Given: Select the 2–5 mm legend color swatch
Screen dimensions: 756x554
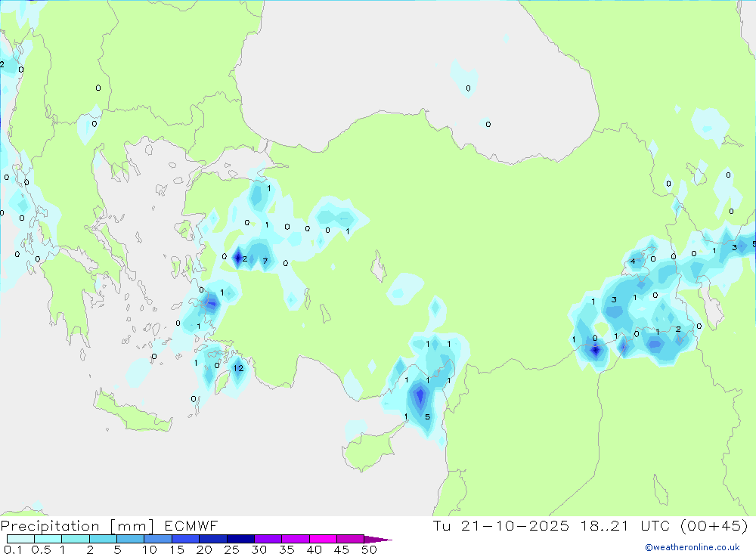Looking at the screenshot, I should pyautogui.click(x=103, y=539).
